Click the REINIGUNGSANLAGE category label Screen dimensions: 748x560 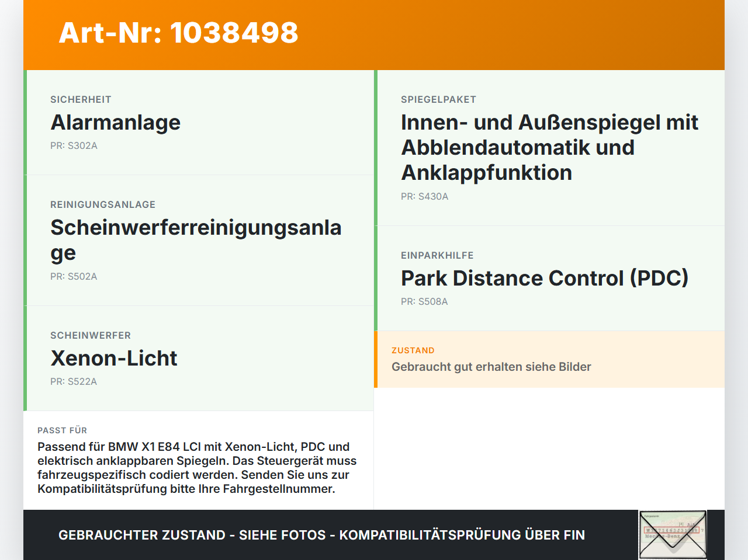[x=103, y=204]
